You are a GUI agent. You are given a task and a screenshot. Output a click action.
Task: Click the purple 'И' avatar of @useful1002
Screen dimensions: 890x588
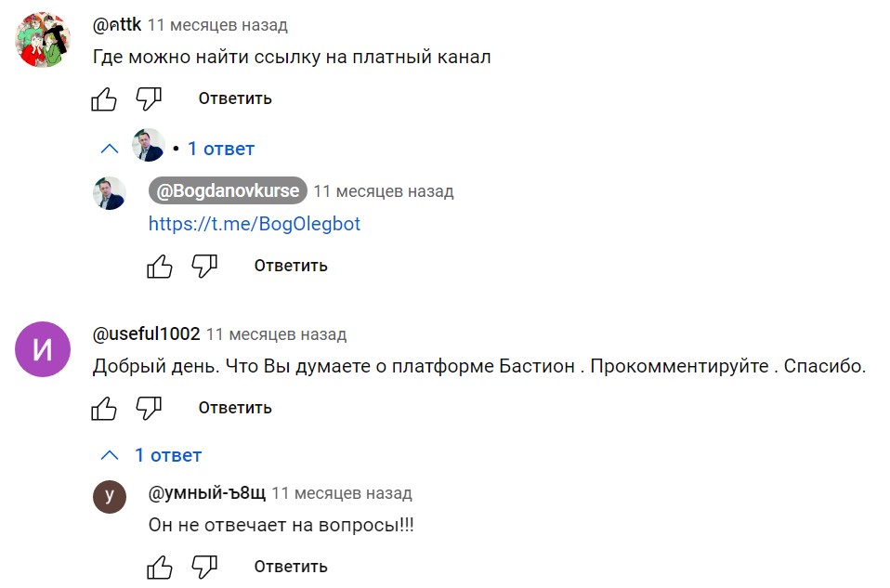pos(43,349)
